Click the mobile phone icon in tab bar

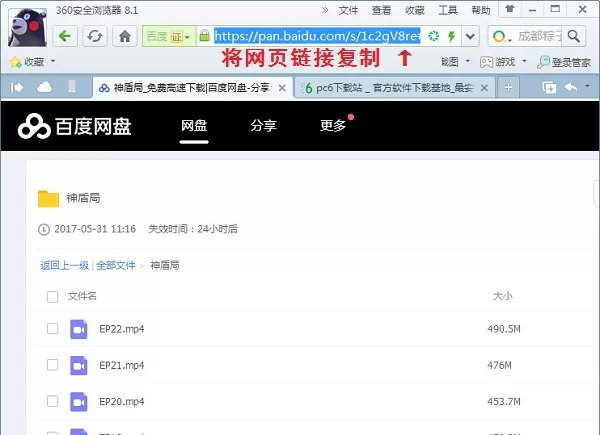[72, 87]
